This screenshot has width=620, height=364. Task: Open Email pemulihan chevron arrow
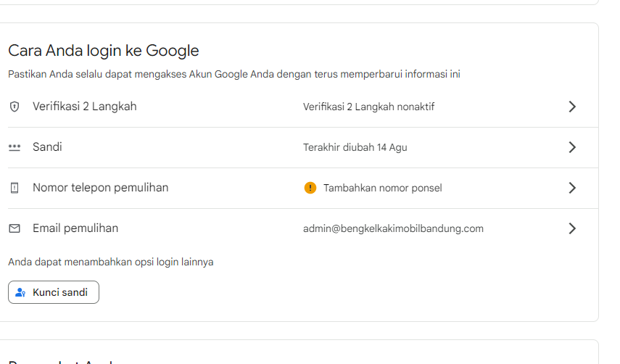pyautogui.click(x=571, y=228)
